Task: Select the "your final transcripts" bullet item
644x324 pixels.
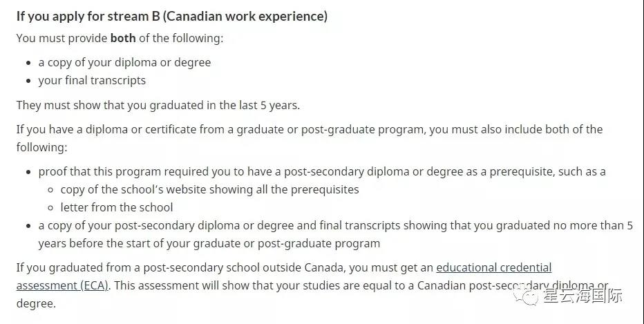Action: 92,81
